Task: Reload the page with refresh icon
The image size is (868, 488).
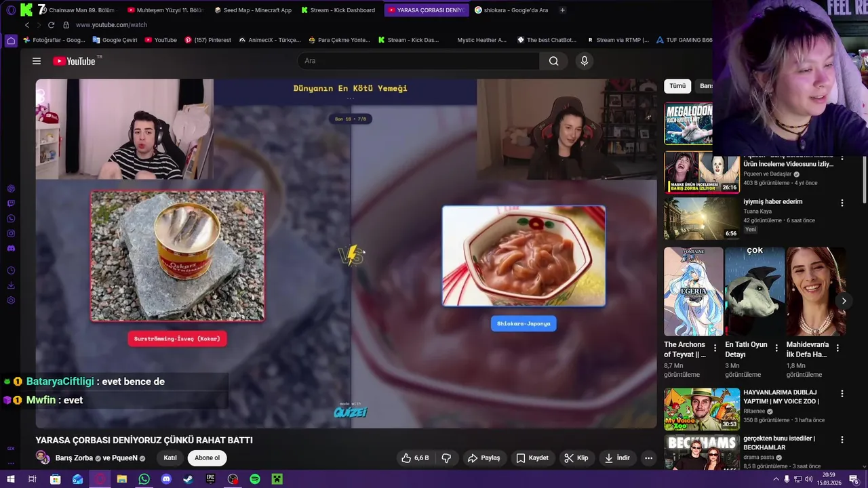Action: (x=51, y=25)
